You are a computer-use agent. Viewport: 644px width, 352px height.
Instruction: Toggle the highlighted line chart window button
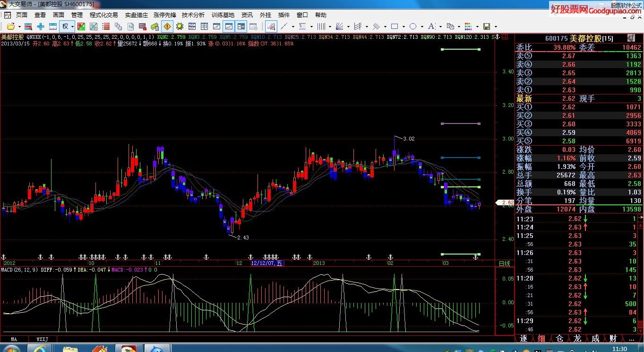pos(229,26)
